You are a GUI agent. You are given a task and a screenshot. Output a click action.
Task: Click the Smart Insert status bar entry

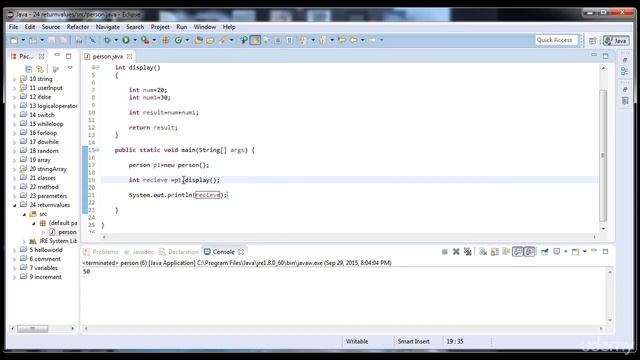413,342
